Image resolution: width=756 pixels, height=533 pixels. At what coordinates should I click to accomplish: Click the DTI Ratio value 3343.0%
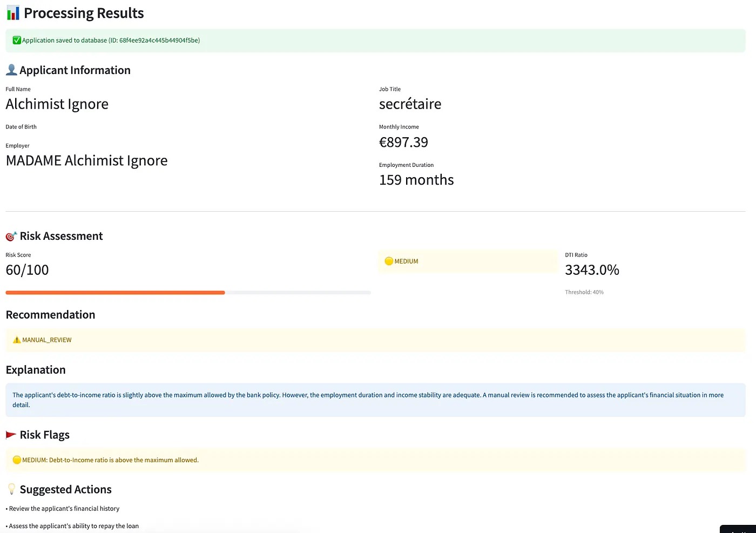592,270
